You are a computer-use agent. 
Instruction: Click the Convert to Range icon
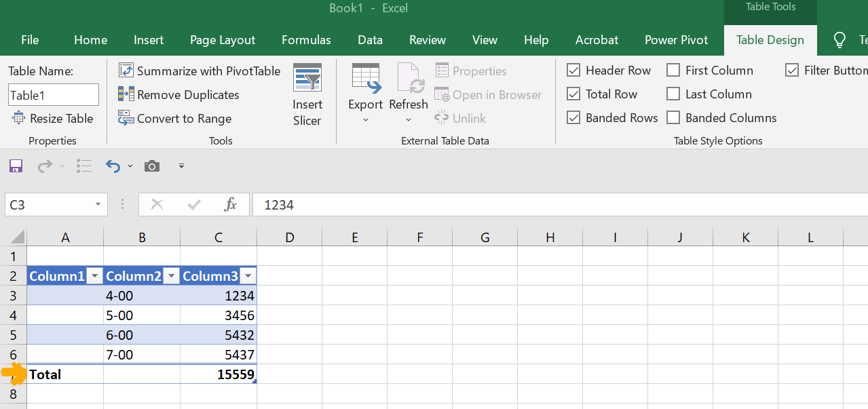(x=126, y=118)
